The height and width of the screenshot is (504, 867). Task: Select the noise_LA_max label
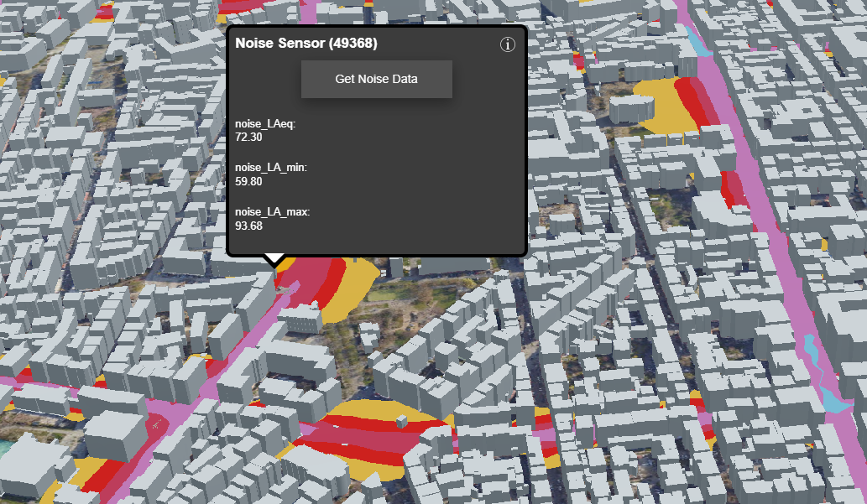pyautogui.click(x=273, y=212)
